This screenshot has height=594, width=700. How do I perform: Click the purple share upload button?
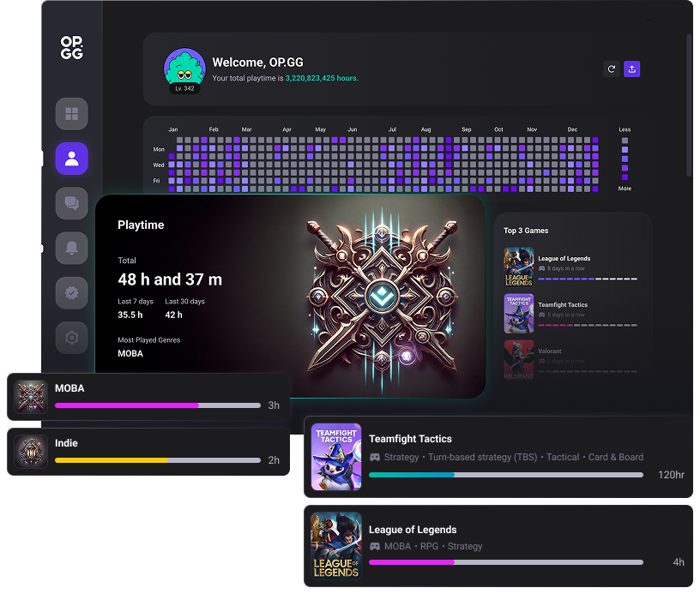point(631,69)
